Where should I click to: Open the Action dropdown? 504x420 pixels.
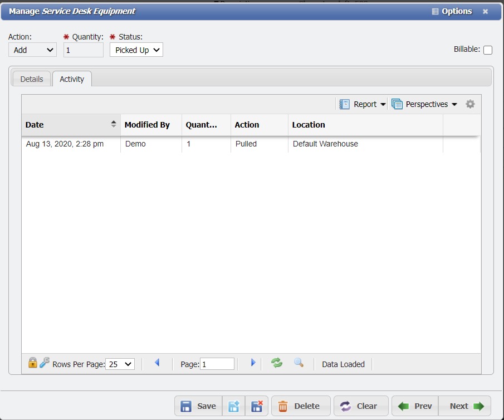point(32,50)
